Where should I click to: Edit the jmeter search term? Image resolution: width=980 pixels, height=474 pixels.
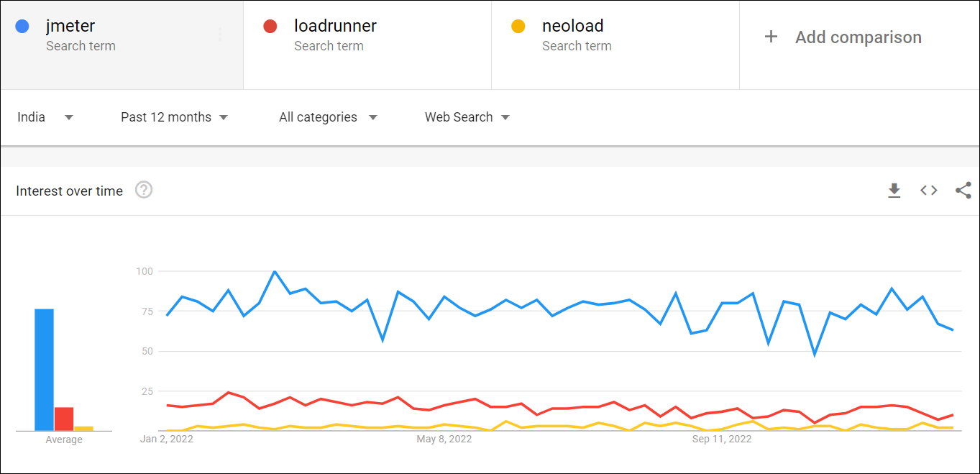click(x=70, y=27)
